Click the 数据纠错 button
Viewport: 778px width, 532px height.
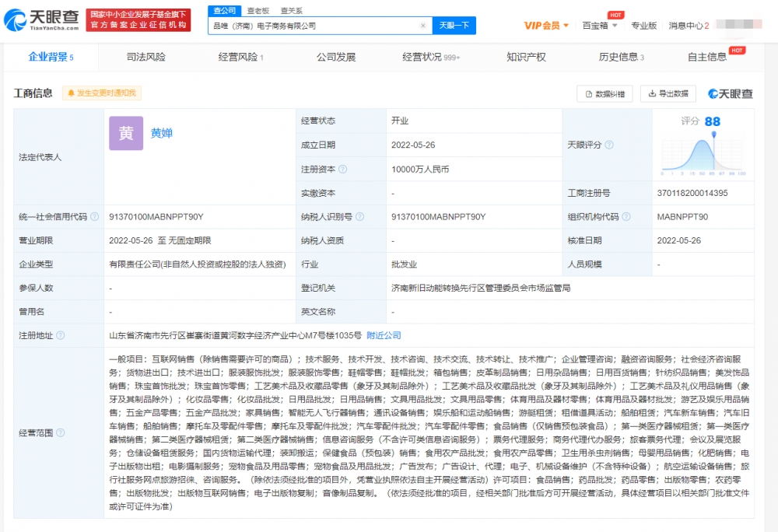tap(605, 93)
